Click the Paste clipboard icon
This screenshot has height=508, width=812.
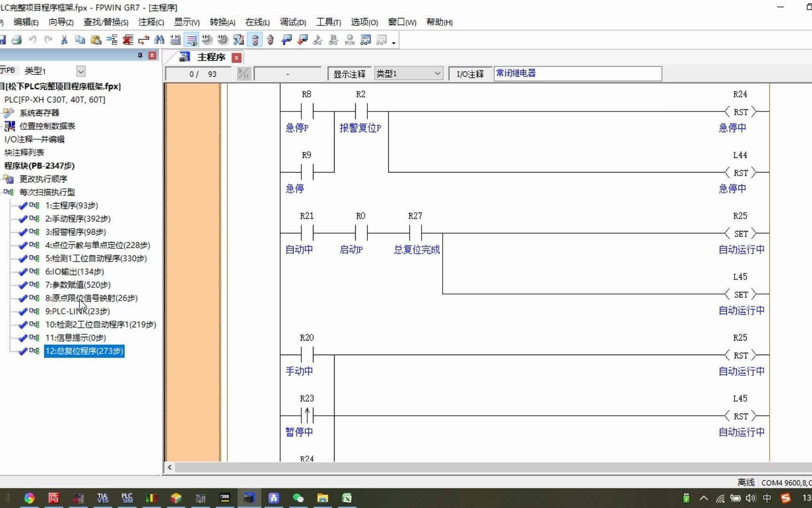pyautogui.click(x=96, y=40)
